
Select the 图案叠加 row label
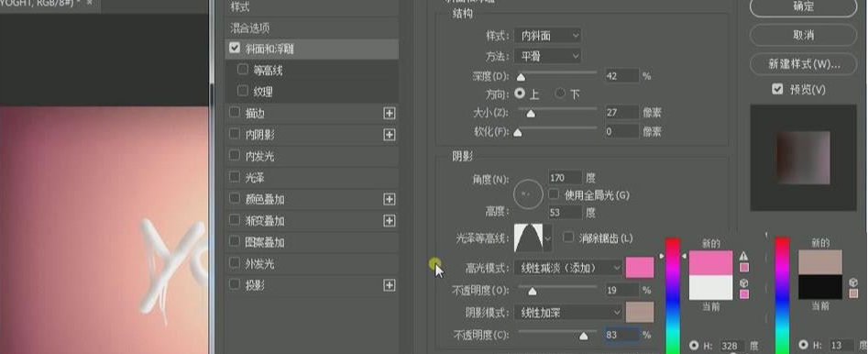pos(265,242)
